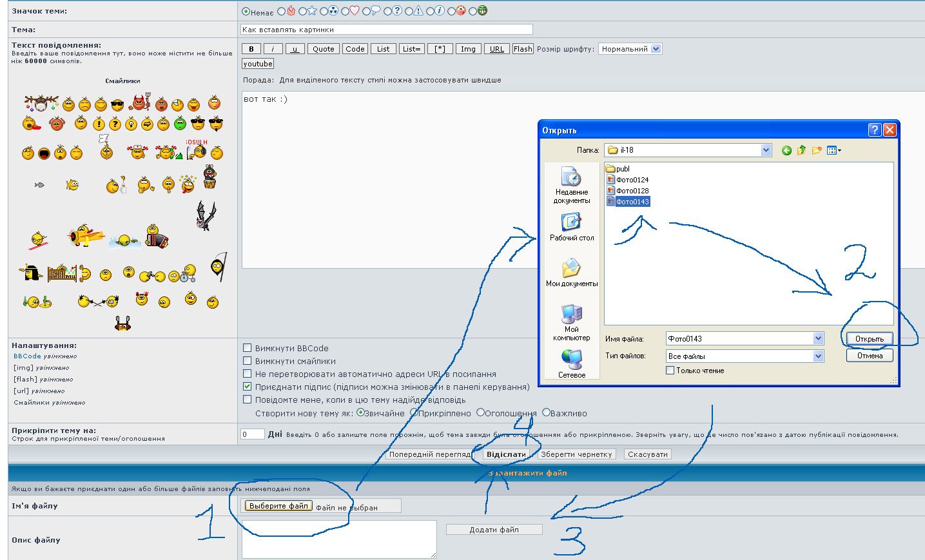This screenshot has height=560, width=925.
Task: Enable the Вимкнути BBCode checkbox
Action: coord(247,348)
